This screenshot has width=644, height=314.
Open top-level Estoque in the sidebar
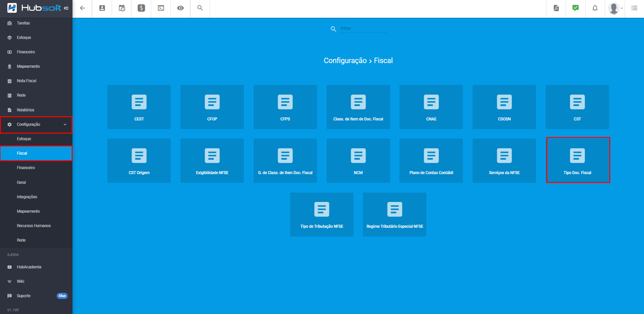[x=36, y=38]
